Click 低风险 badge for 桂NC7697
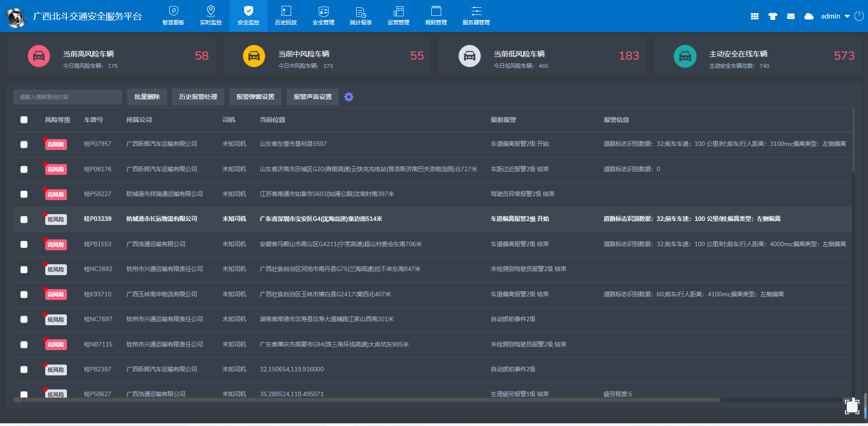This screenshot has height=426, width=868. [56, 320]
